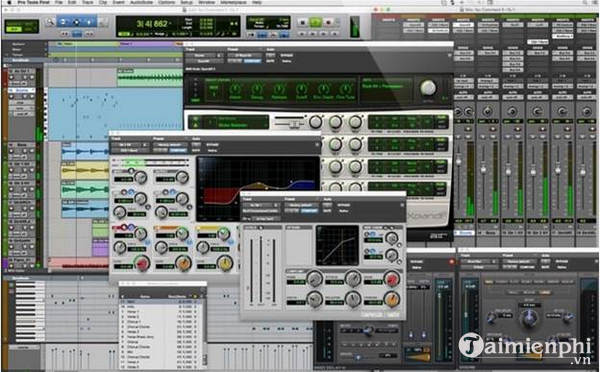
Task: Open the File menu
Action: 59,2
